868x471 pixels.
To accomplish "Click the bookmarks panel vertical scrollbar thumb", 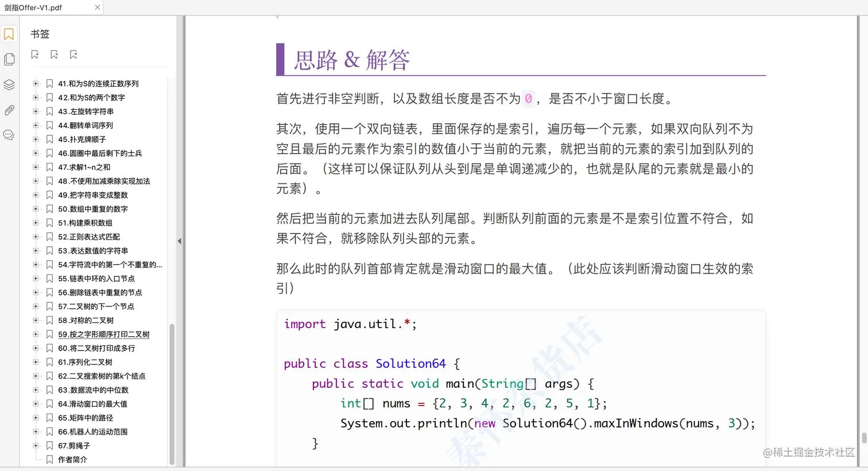I will (x=171, y=394).
